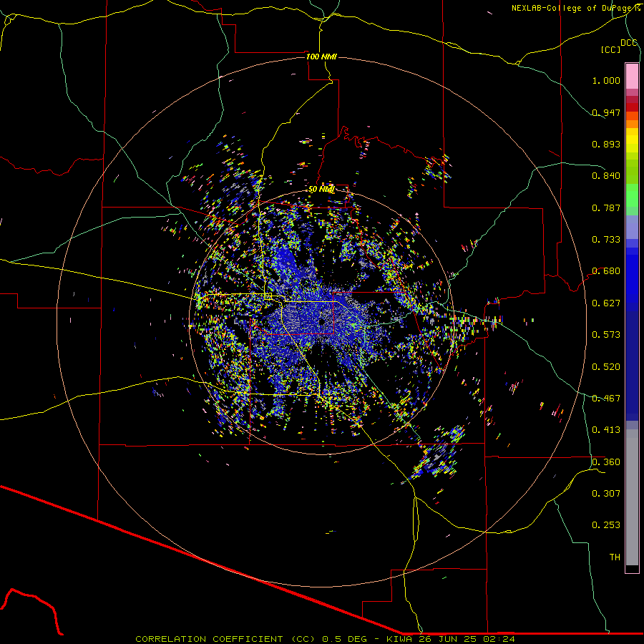Click the [CC] color bar unit label
The image size is (644, 644).
pos(610,49)
